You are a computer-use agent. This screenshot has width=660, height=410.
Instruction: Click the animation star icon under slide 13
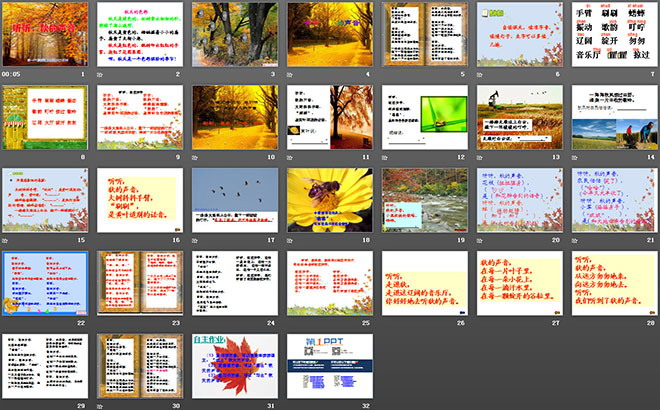[x=479, y=157]
